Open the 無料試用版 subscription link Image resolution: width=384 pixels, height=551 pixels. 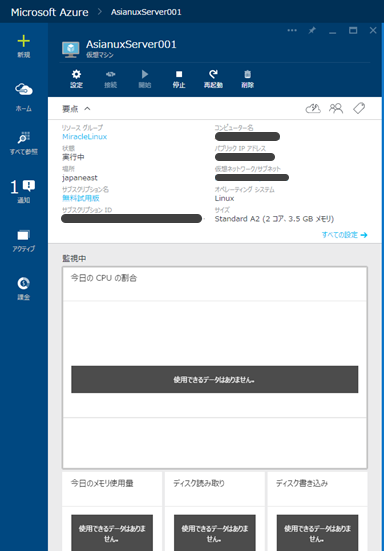81,198
